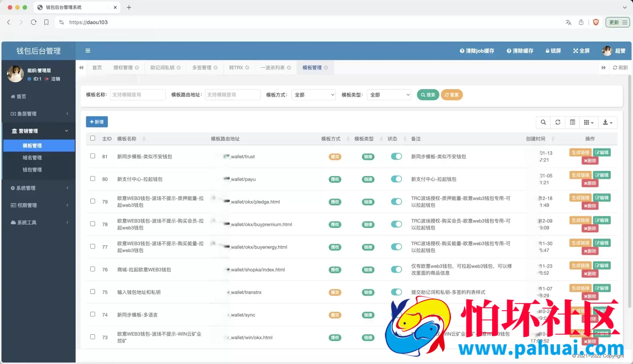Click 锁屏 in header
This screenshot has width=633, height=364.
553,51
